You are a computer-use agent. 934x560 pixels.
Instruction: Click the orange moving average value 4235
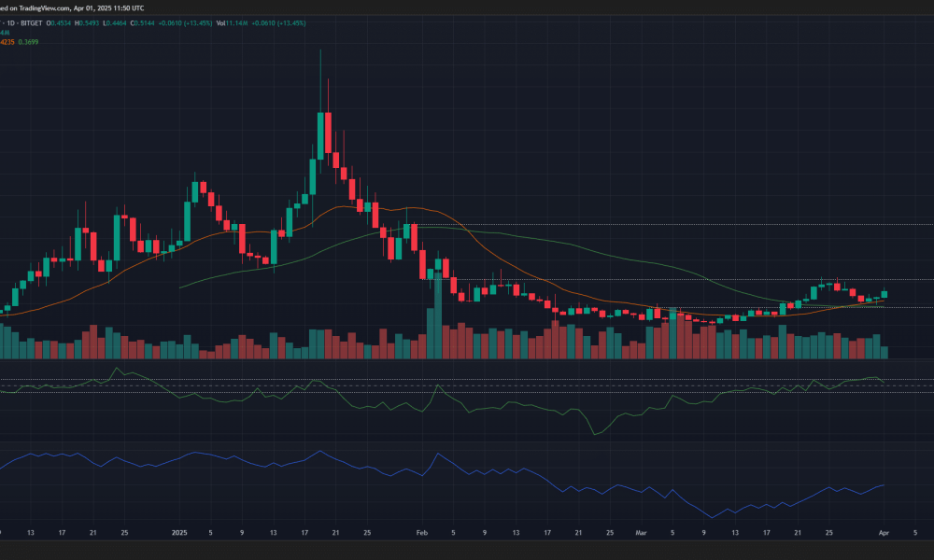tap(7, 42)
